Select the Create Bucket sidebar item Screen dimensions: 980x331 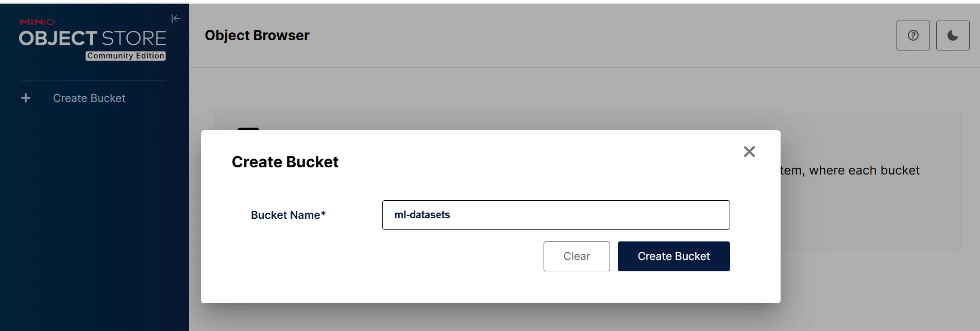click(89, 98)
